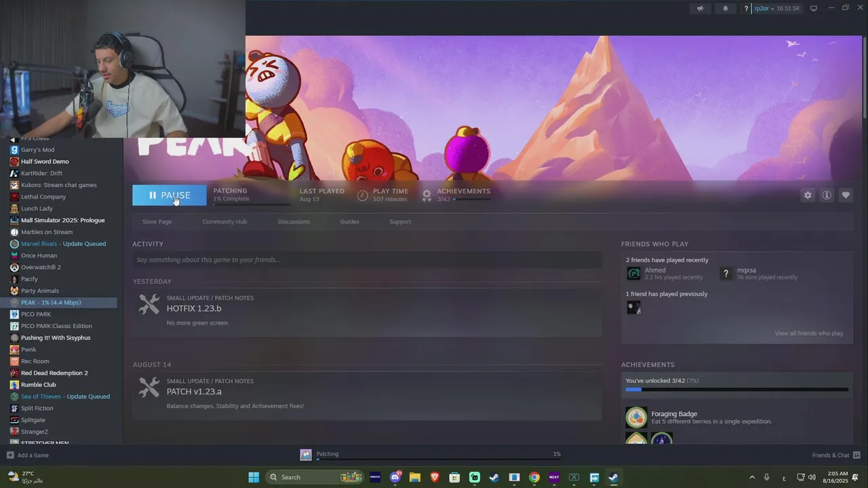This screenshot has width=868, height=488.
Task: Open Friends & Chat
Action: 836,455
